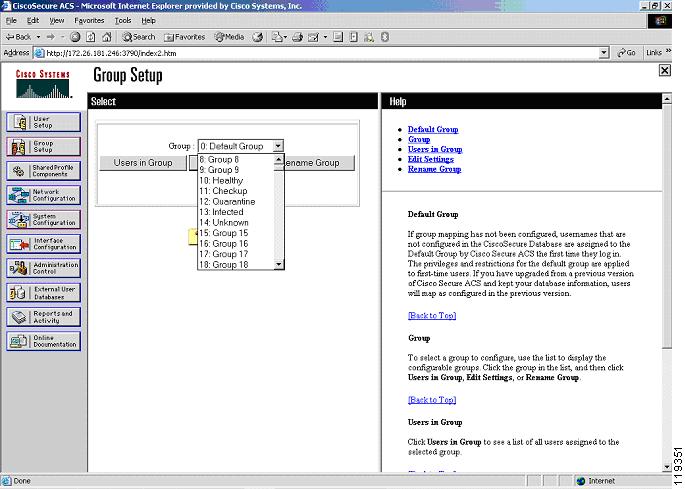Click the Cisco Systems logo
685x489 pixels.
[x=43, y=84]
